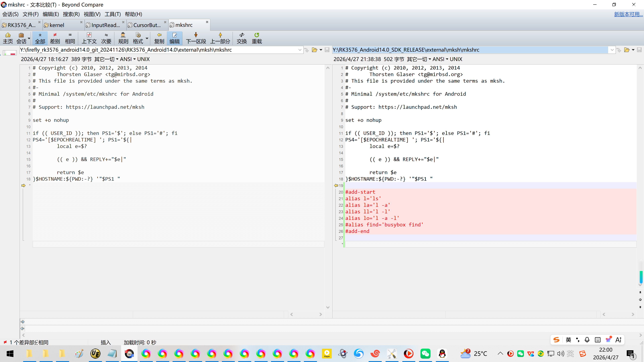The width and height of the screenshot is (644, 362).
Task: Expand left file path dropdown
Action: (300, 50)
